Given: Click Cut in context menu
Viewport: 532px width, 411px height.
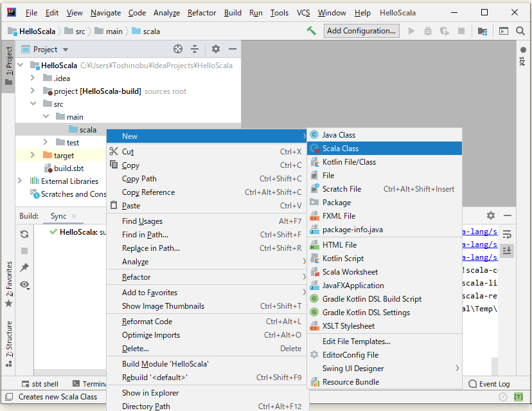Looking at the screenshot, I should click(x=208, y=152).
